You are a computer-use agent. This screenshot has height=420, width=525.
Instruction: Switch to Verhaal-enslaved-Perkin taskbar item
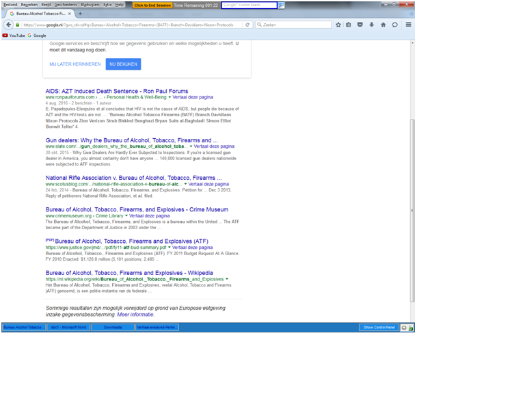[x=157, y=327]
